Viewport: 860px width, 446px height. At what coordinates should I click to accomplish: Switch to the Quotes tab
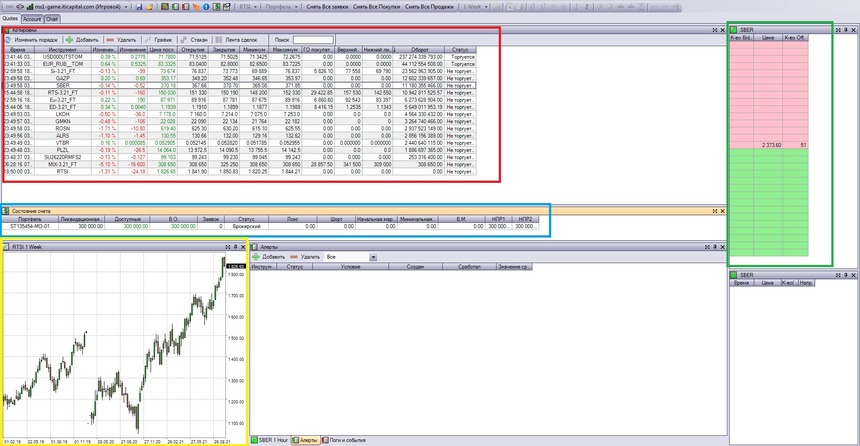coord(10,19)
